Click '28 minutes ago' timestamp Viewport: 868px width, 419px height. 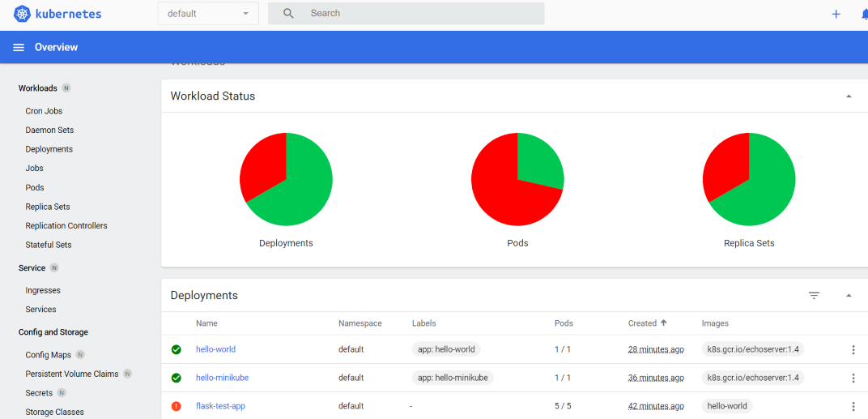coord(656,350)
